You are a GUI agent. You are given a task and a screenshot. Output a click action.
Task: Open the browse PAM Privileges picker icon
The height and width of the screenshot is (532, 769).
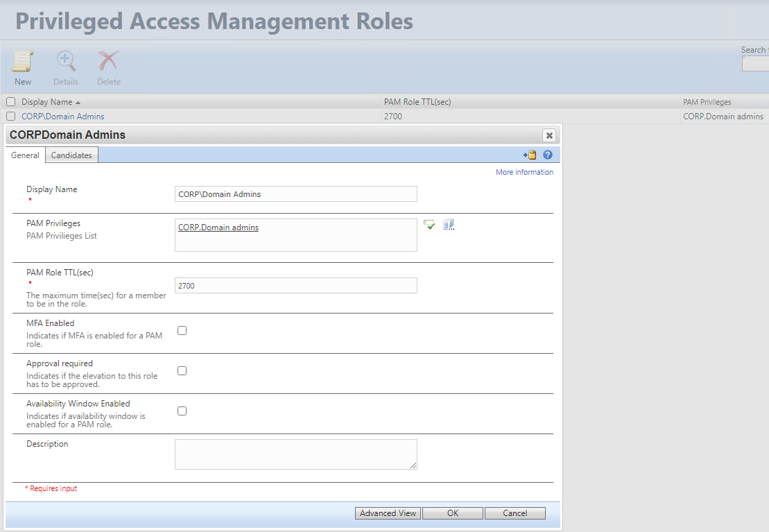(449, 225)
